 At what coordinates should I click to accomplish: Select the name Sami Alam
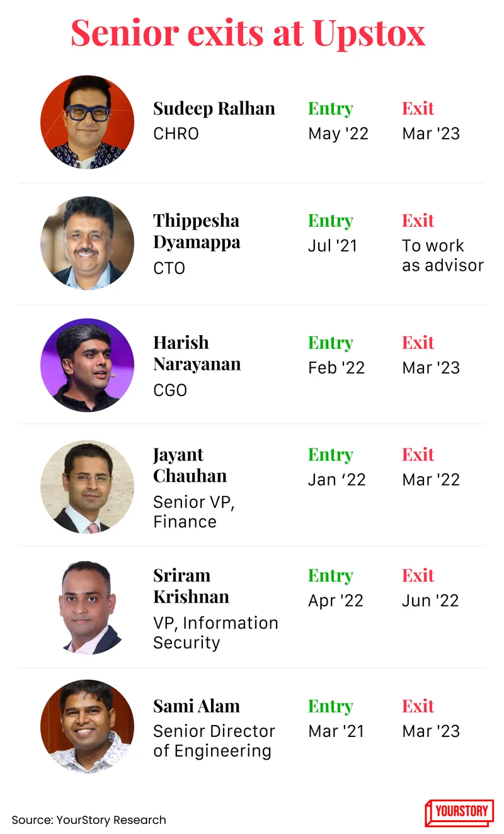coord(197,706)
